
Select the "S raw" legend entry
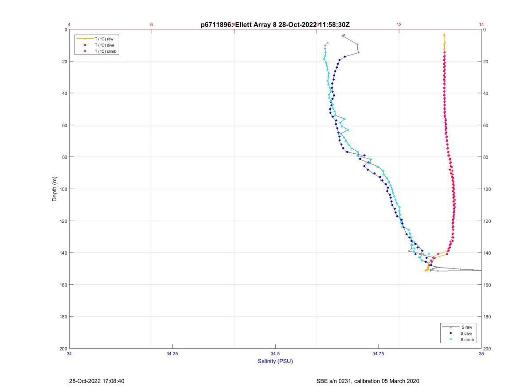tap(466, 327)
